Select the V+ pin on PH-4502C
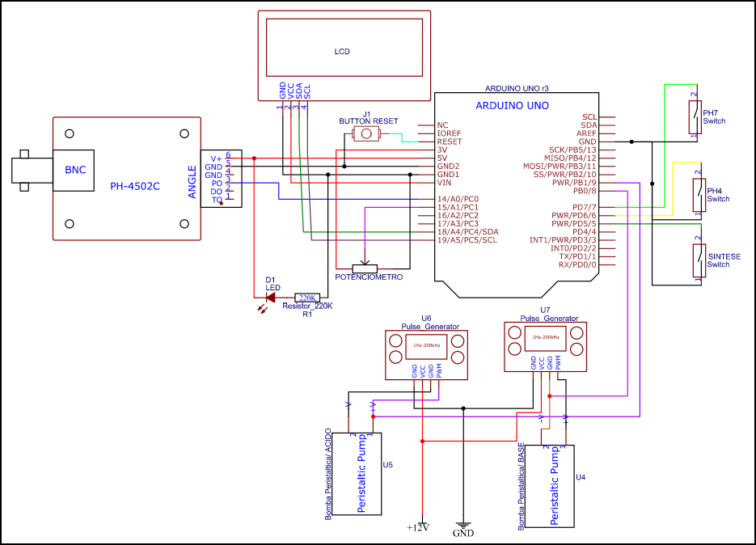756x545 pixels. click(216, 158)
